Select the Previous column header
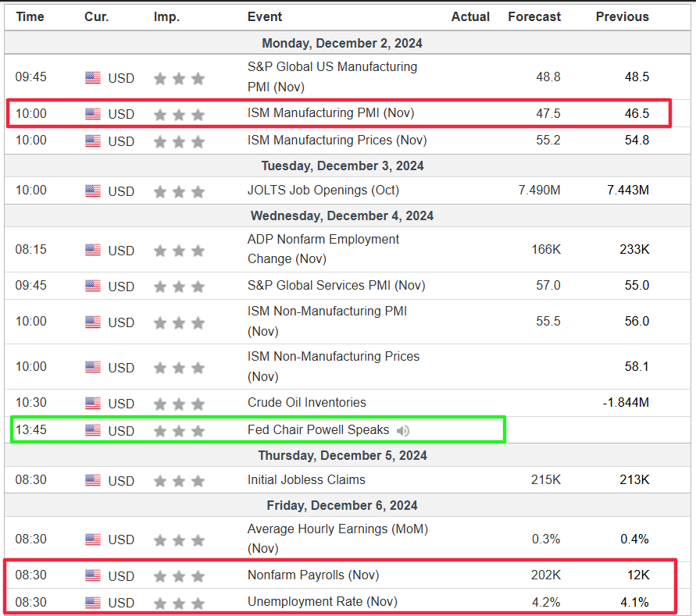696x616 pixels. coord(622,17)
